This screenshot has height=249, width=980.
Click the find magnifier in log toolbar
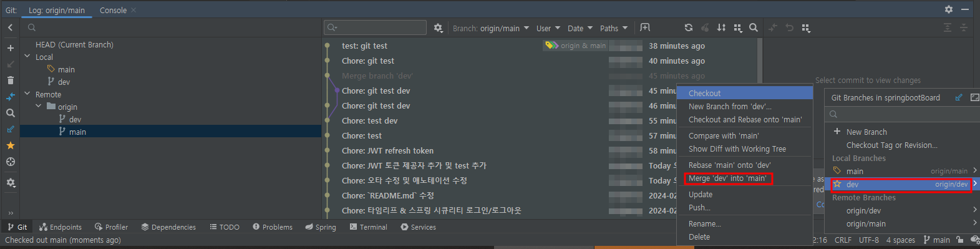754,27
